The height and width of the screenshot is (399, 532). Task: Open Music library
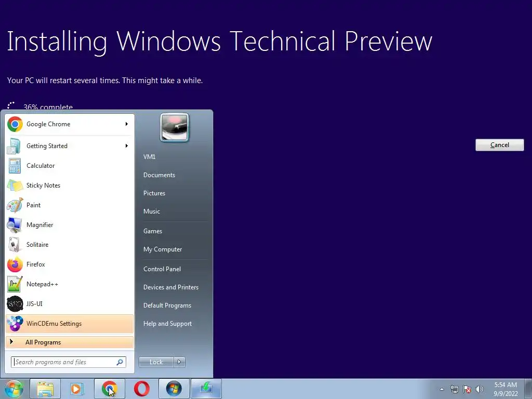152,211
